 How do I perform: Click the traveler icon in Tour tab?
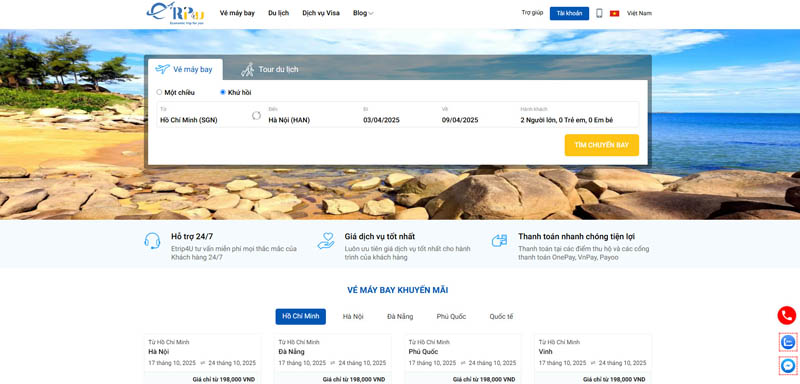[247, 69]
